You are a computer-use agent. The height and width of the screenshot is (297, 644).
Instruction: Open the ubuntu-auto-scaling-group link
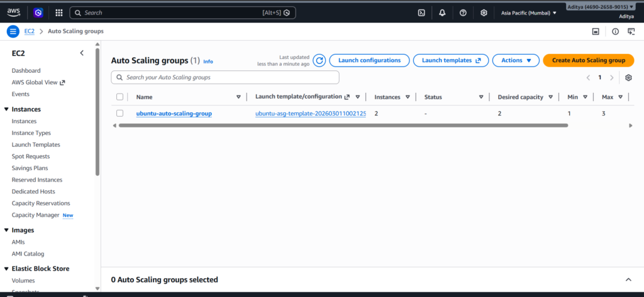tap(174, 114)
